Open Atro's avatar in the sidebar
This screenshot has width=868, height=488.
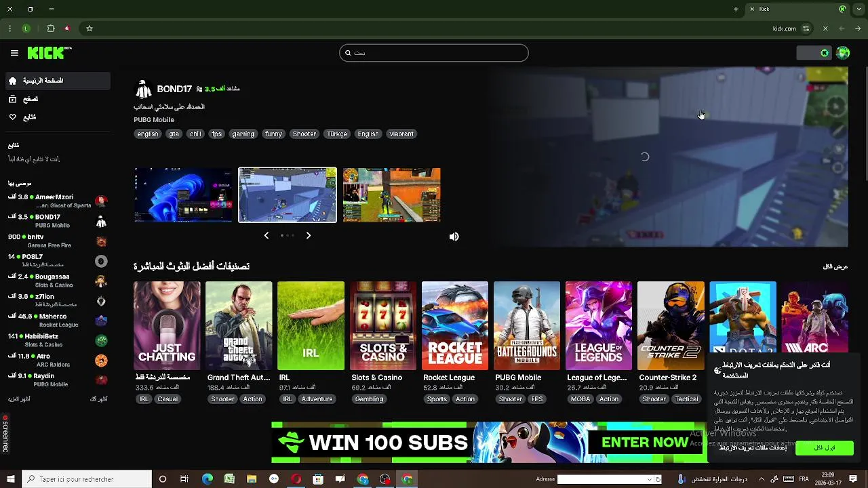101,360
